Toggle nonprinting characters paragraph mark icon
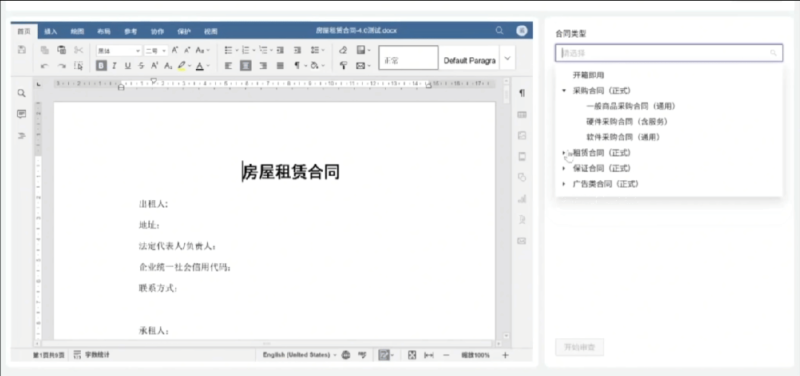Viewport: 800px width, 376px height. (x=297, y=66)
